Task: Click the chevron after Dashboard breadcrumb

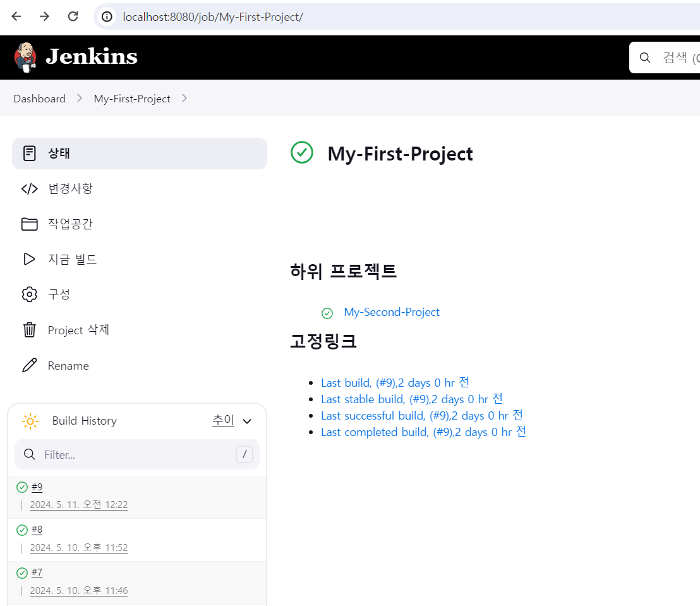Action: (80, 98)
